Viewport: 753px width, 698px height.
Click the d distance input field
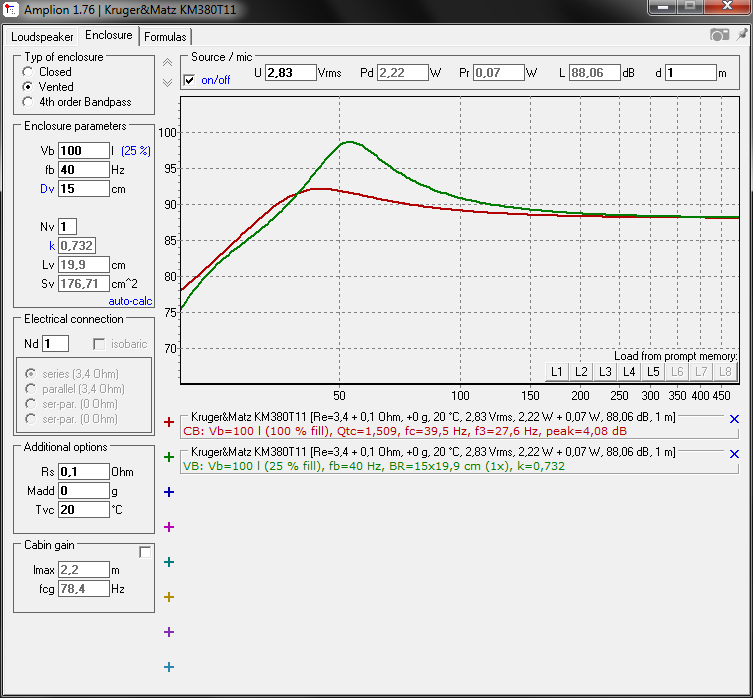click(691, 73)
